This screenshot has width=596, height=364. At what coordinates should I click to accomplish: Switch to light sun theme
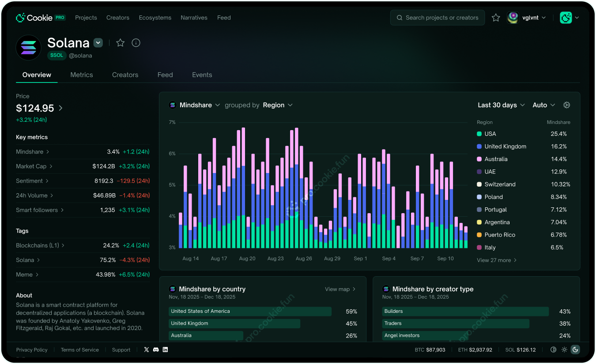click(564, 349)
